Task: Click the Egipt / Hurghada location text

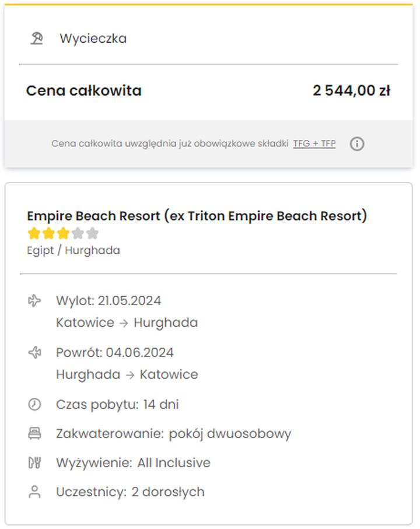Action: point(73,250)
